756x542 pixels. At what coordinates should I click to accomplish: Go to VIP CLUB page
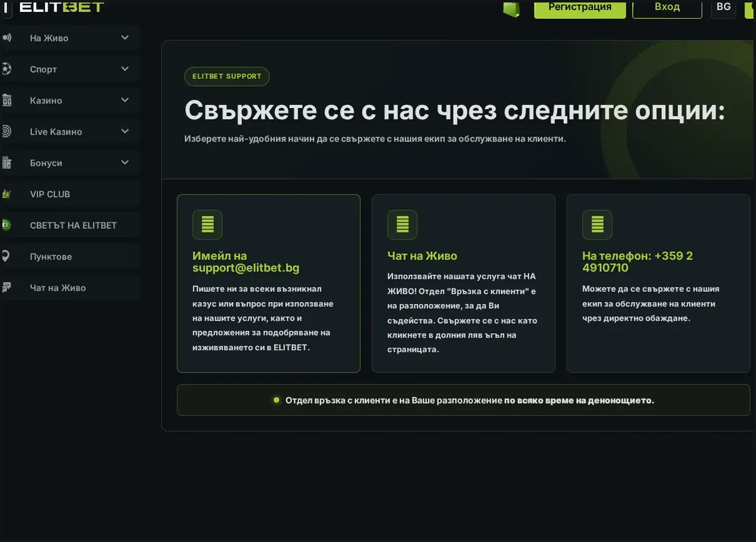click(70, 194)
